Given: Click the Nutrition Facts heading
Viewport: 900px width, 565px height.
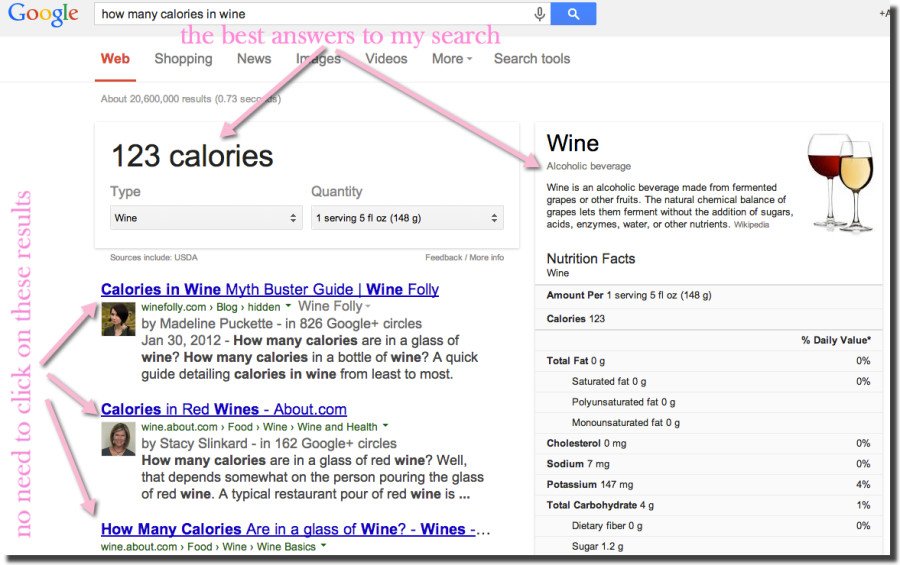Looking at the screenshot, I should click(591, 258).
